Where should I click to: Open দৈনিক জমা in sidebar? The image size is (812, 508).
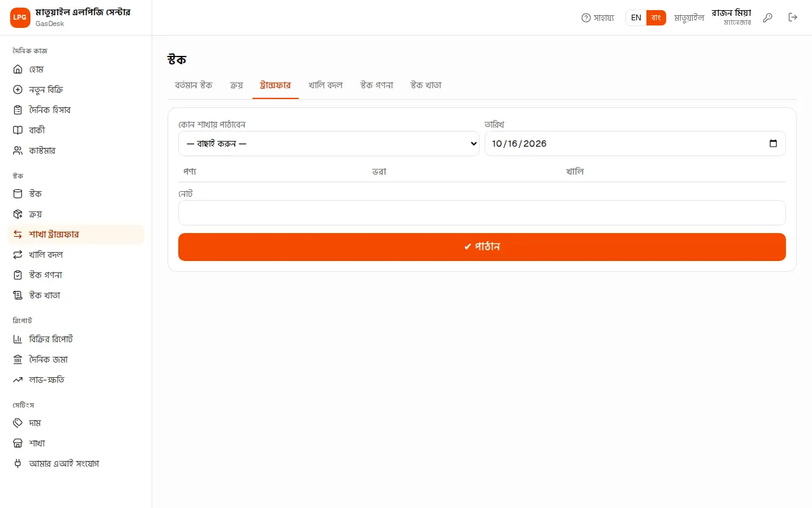(76, 359)
